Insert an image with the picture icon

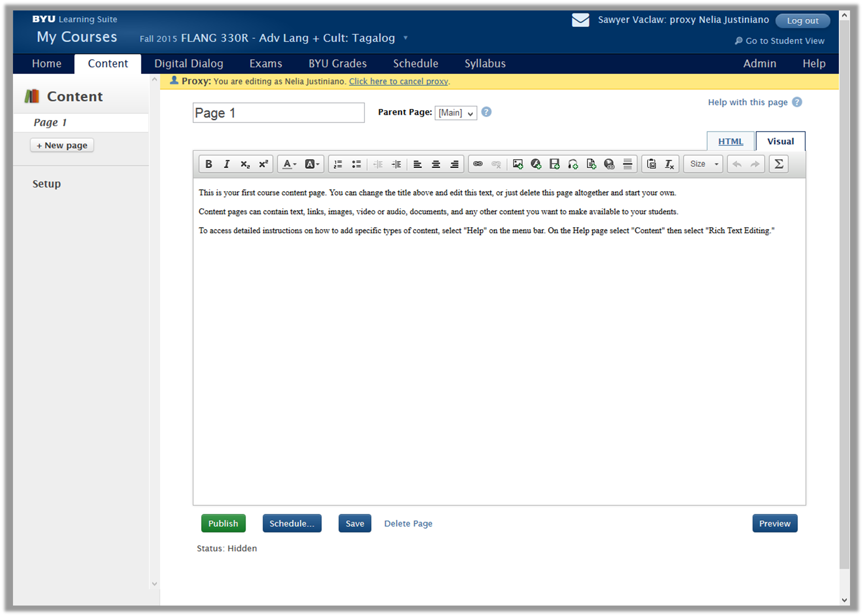(x=518, y=164)
